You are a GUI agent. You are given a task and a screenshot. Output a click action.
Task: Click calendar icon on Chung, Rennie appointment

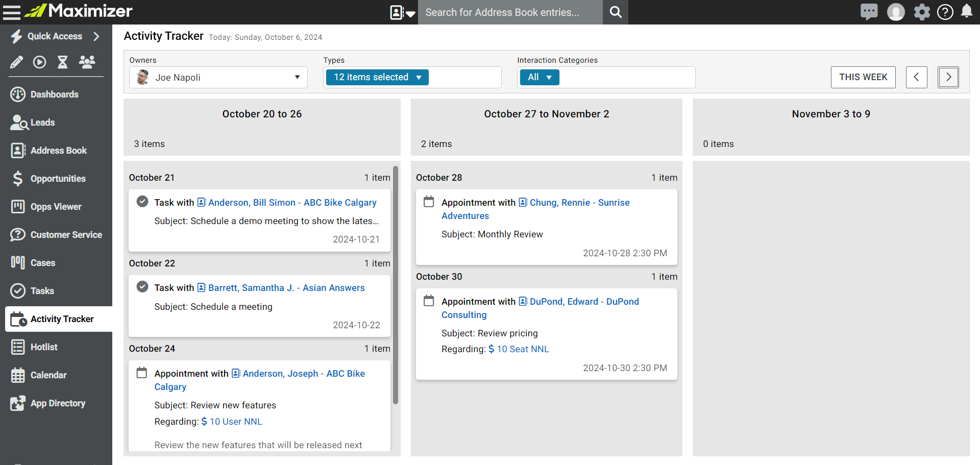click(x=429, y=202)
